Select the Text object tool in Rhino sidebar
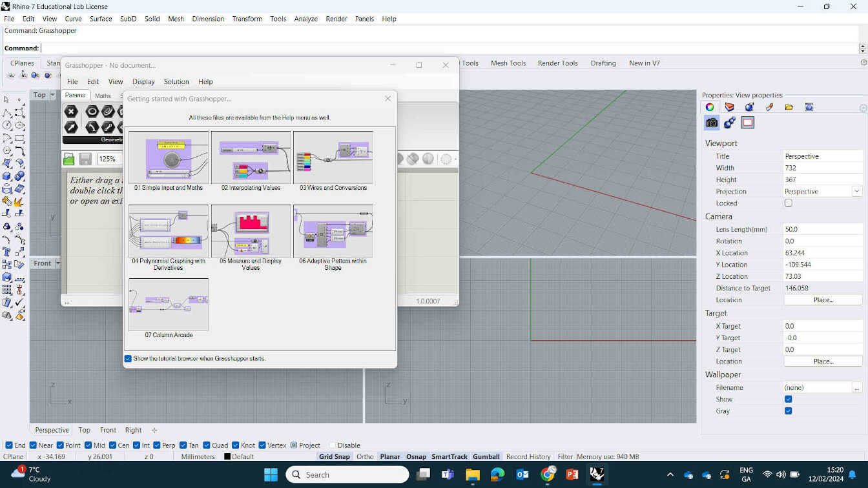This screenshot has width=868, height=488. click(6, 252)
